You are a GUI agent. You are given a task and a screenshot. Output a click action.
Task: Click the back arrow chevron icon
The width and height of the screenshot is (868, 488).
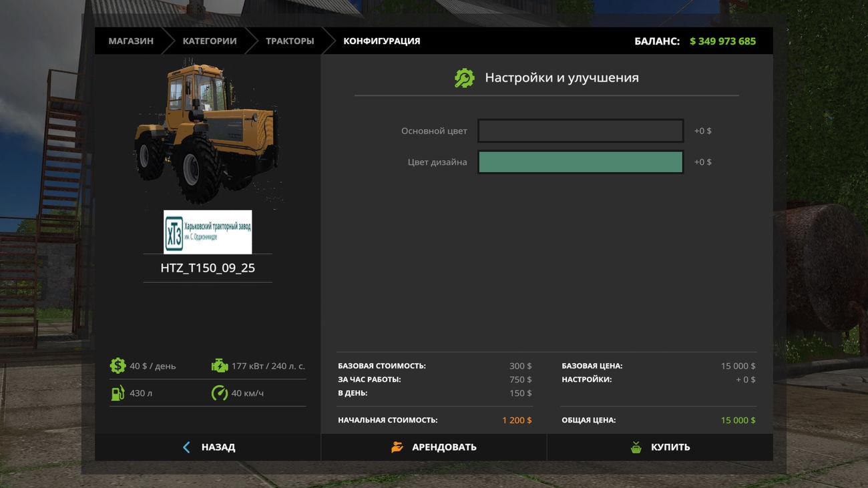click(x=186, y=447)
